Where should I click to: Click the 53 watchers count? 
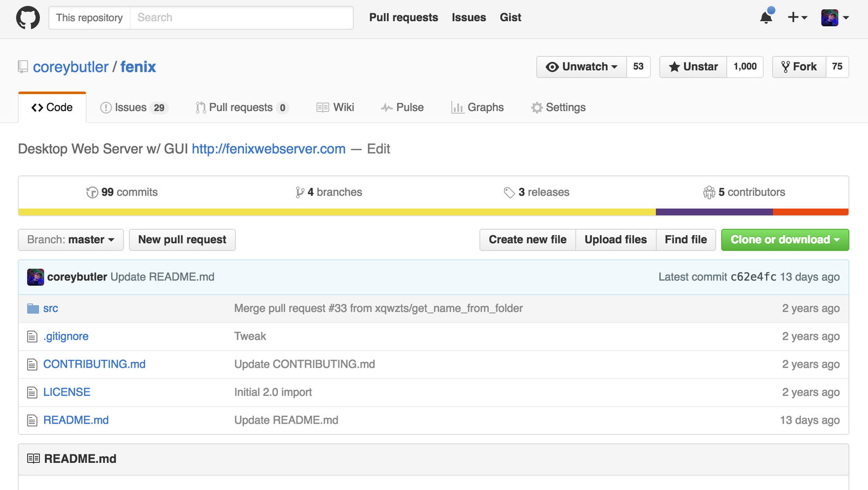coord(639,67)
